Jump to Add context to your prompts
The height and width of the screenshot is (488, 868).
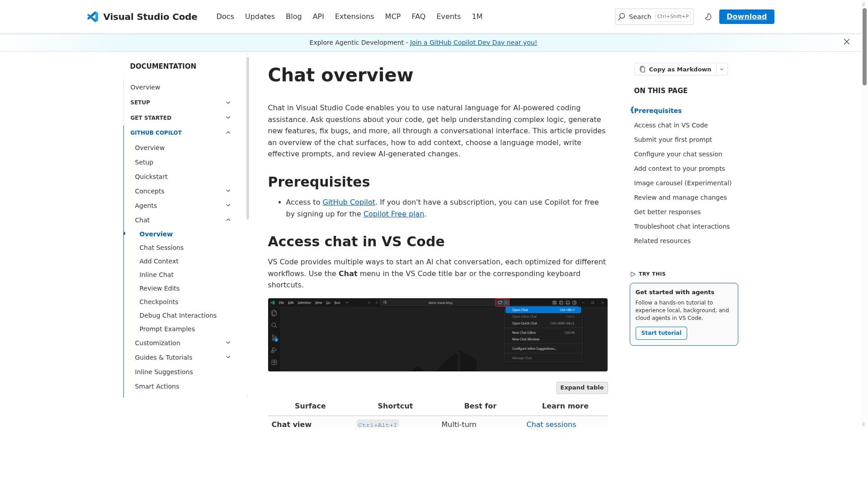point(679,169)
